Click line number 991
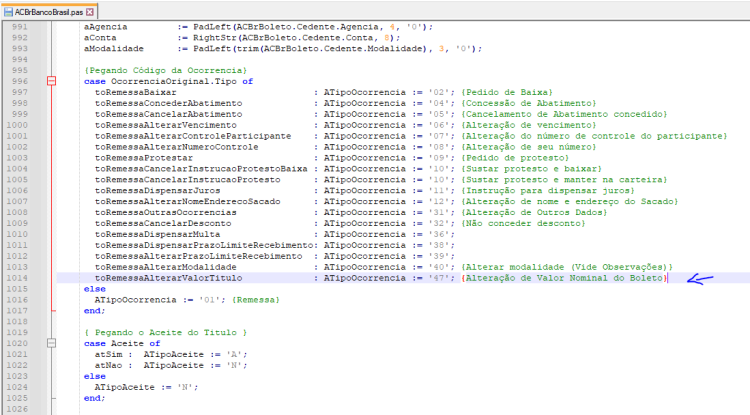 (20, 27)
